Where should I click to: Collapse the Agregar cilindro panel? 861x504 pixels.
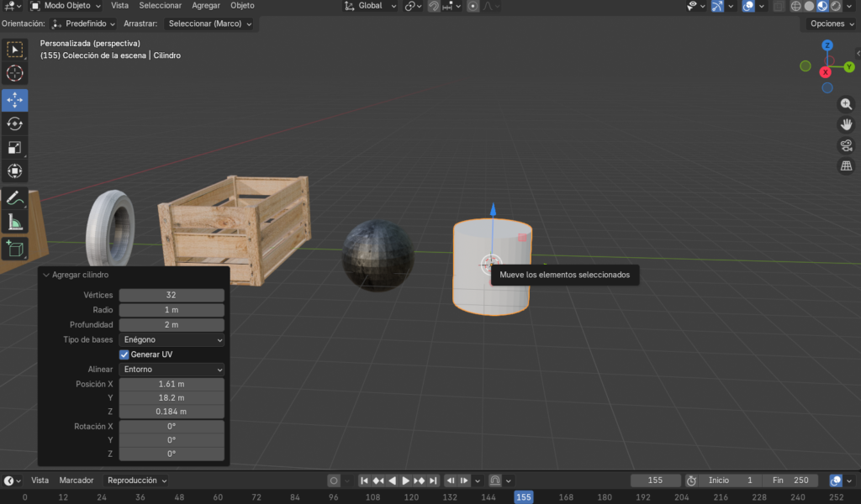(x=46, y=275)
